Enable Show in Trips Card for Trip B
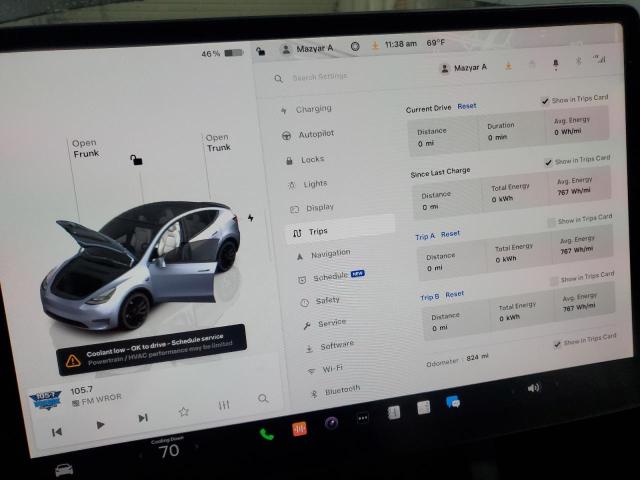The width and height of the screenshot is (640, 480). (x=554, y=281)
